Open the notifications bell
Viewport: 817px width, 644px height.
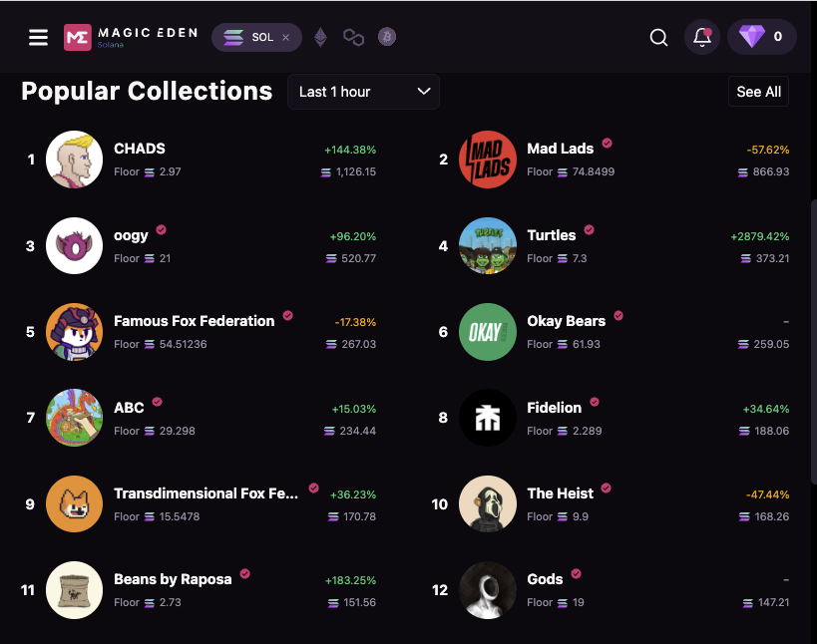(702, 37)
